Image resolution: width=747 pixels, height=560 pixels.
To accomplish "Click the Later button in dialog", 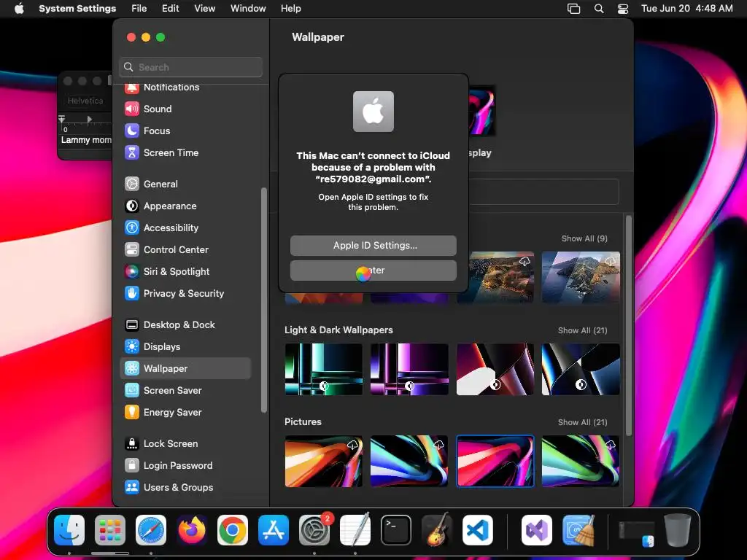I will click(373, 271).
